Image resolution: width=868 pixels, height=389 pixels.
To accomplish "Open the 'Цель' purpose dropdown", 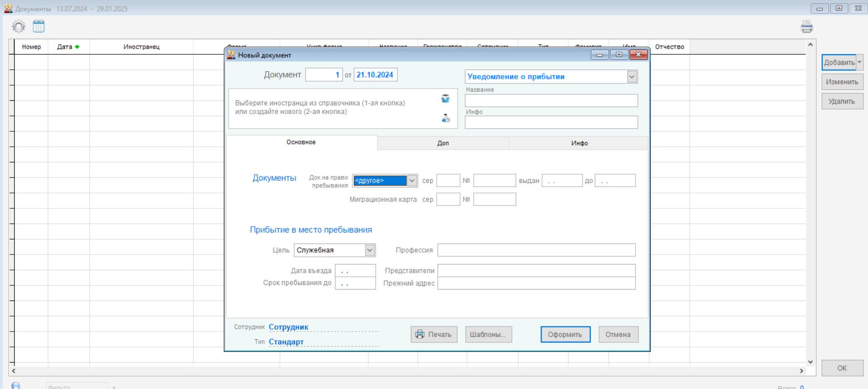I will [370, 250].
